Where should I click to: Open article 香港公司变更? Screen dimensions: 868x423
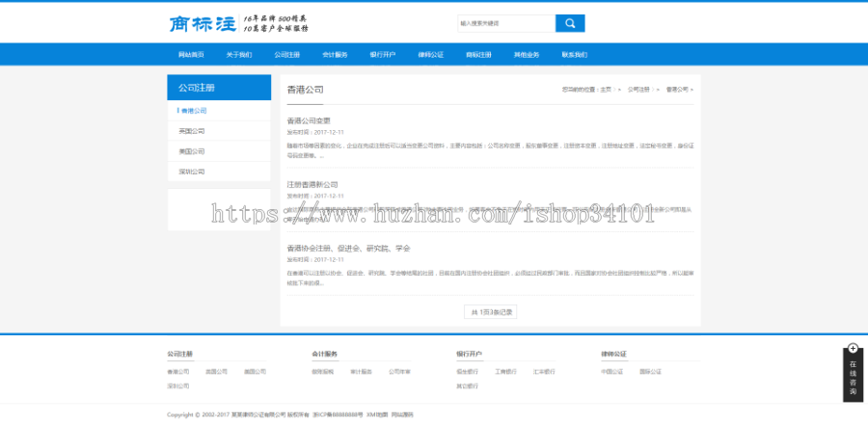click(309, 120)
